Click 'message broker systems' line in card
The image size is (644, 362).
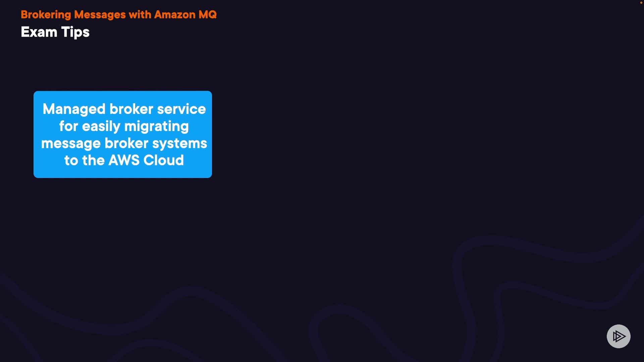tap(124, 143)
